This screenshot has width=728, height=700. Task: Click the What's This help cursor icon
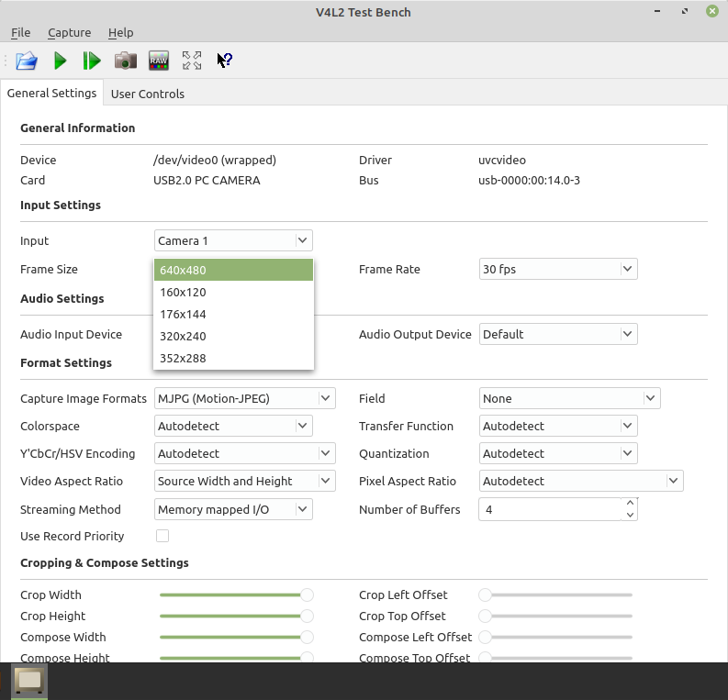pyautogui.click(x=225, y=61)
